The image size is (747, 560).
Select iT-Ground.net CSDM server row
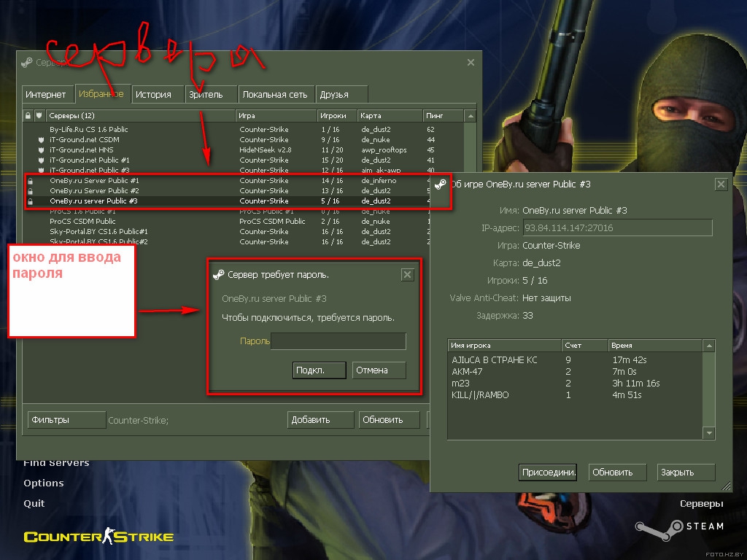243,140
